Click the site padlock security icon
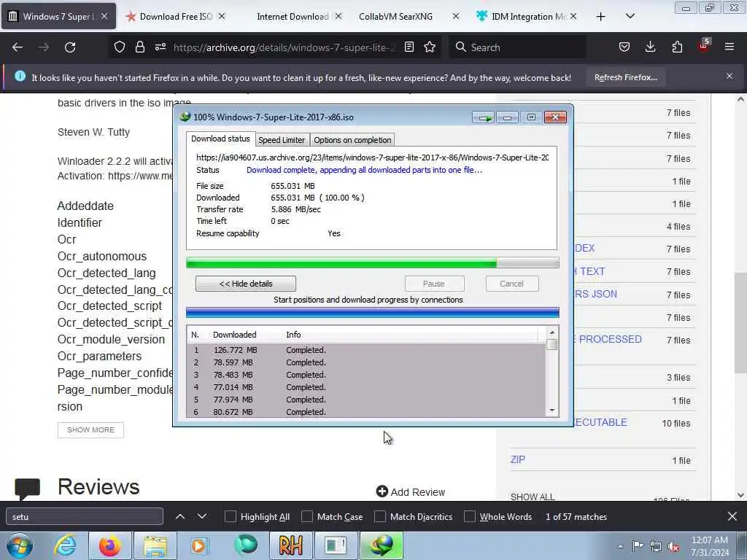Image resolution: width=747 pixels, height=560 pixels. click(139, 47)
